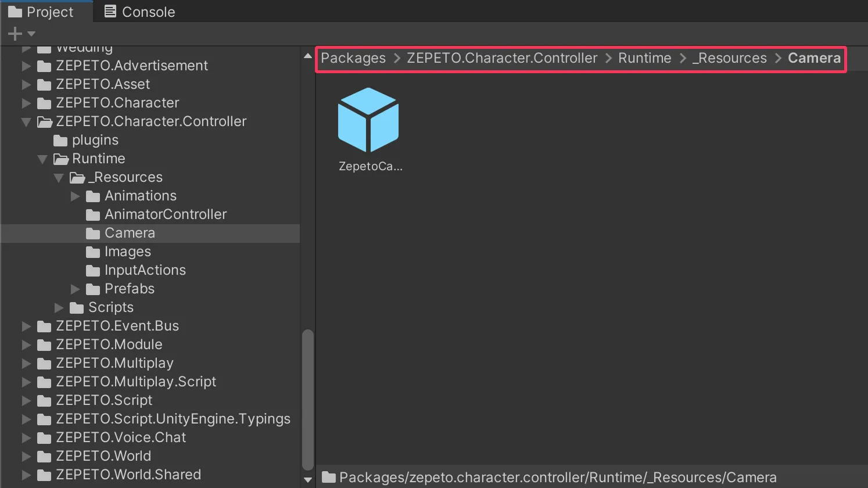Expand the ZEPETO.Advertisement folder arrow
868x488 pixels.
click(x=26, y=66)
